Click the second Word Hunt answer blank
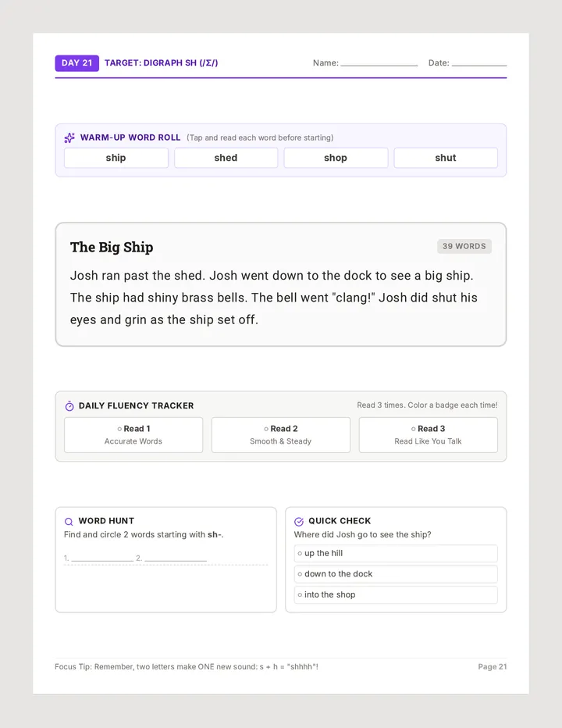562x728 pixels. [x=176, y=558]
